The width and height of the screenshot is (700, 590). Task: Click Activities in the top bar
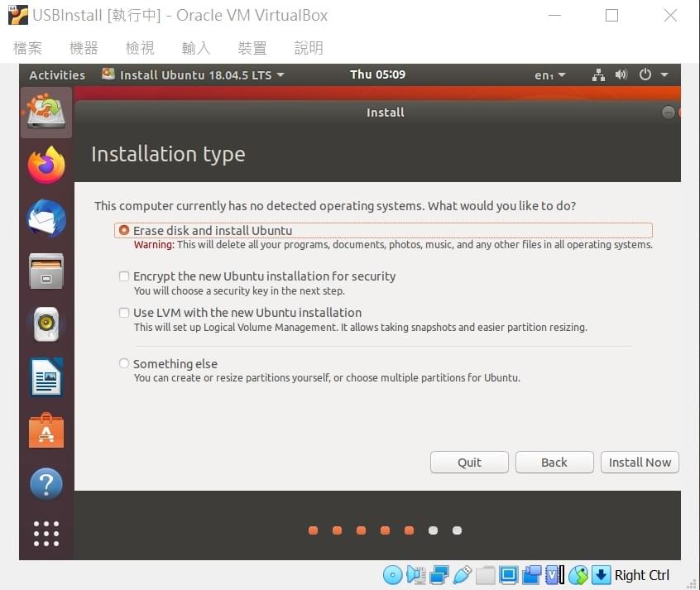57,75
